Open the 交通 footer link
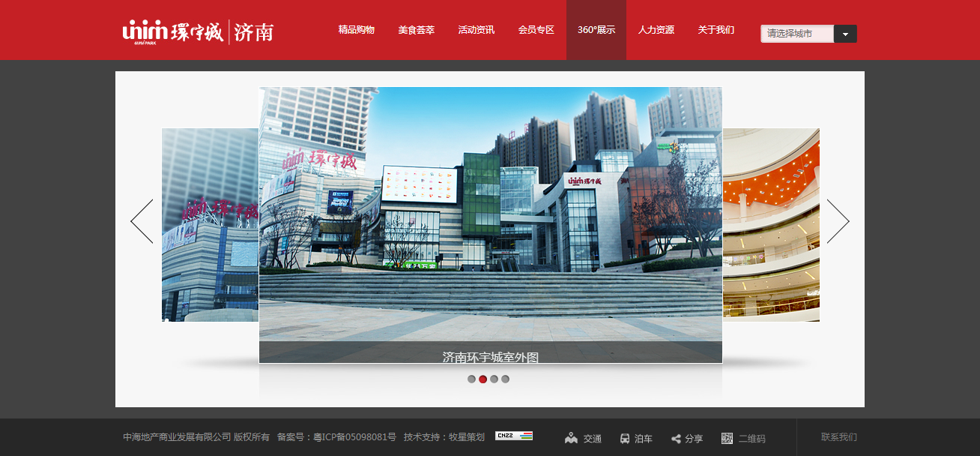The height and width of the screenshot is (456, 980). click(x=593, y=439)
